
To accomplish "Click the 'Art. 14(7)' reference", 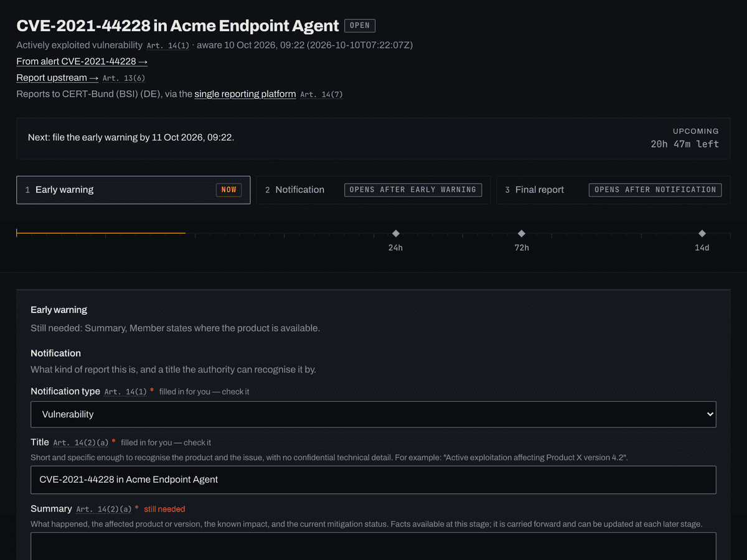I will pos(321,95).
